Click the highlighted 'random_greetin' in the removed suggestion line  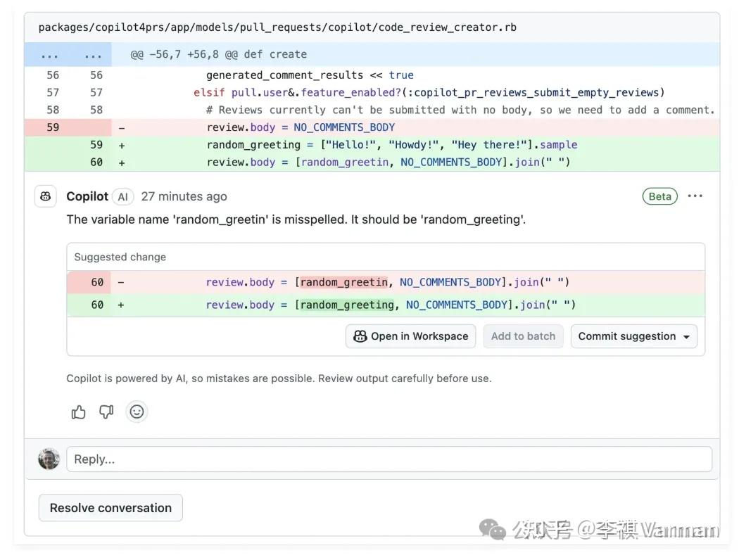tap(344, 282)
